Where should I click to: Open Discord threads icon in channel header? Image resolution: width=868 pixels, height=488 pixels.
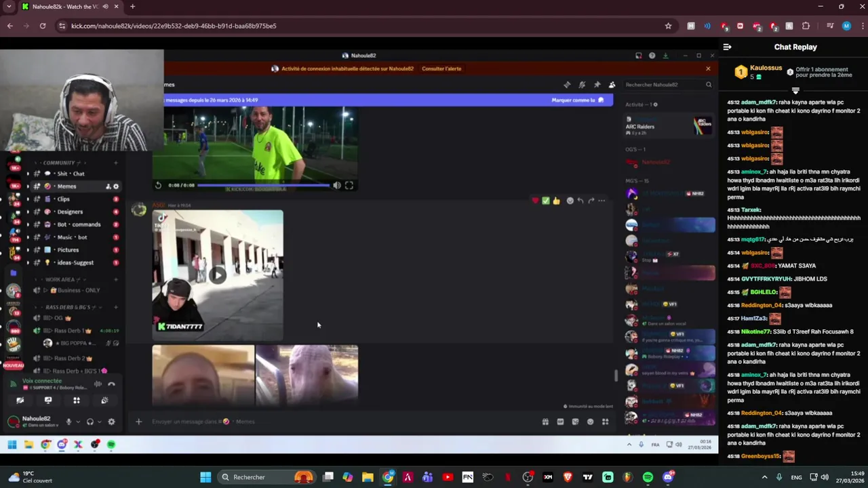567,85
